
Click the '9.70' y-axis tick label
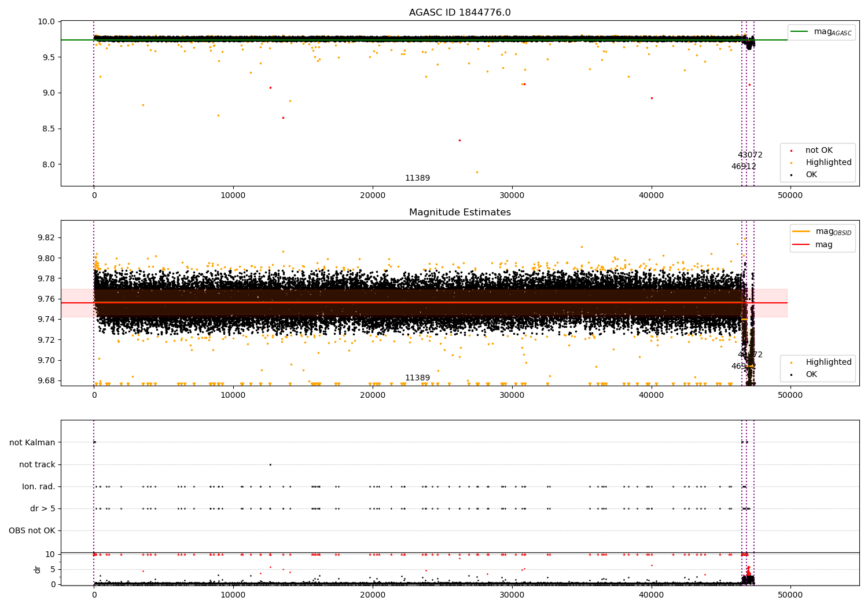(46, 360)
